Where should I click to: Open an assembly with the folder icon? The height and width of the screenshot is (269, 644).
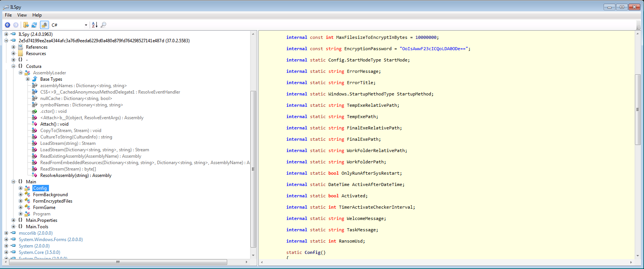coord(26,25)
